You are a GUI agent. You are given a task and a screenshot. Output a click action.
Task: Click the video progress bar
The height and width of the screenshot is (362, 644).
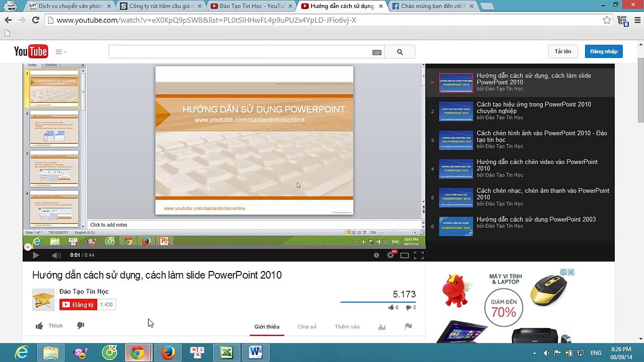(224, 247)
